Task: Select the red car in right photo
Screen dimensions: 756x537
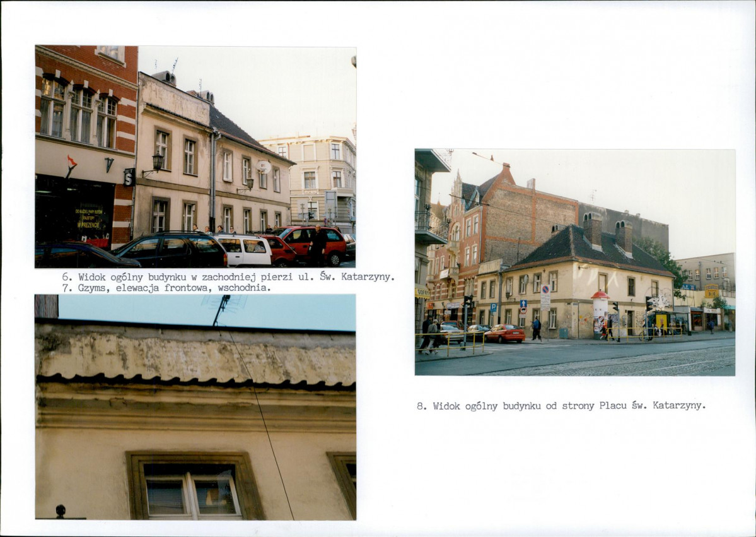Action: 504,334
